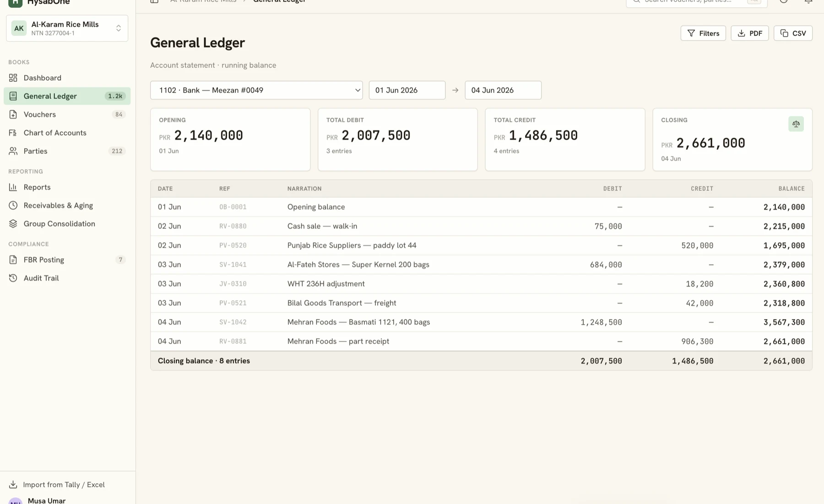This screenshot has width=824, height=504.
Task: Expand the Al-Karam Rice Mills company switcher
Action: point(67,28)
